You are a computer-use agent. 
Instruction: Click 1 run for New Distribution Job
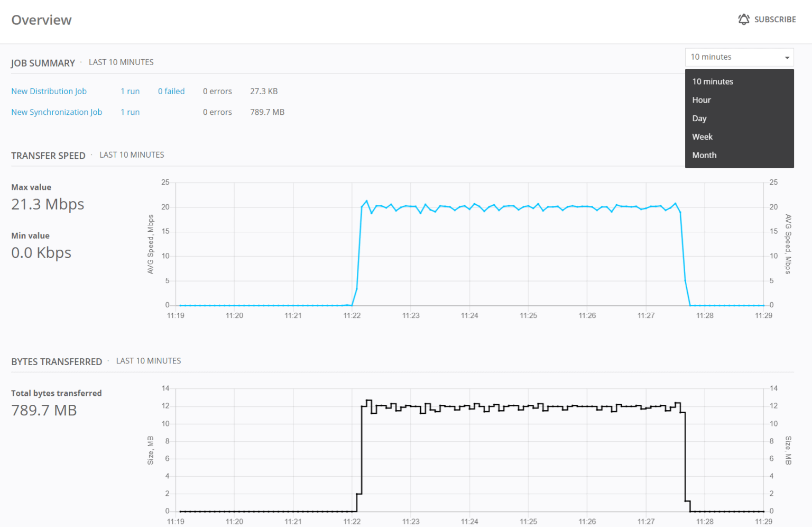click(x=130, y=91)
